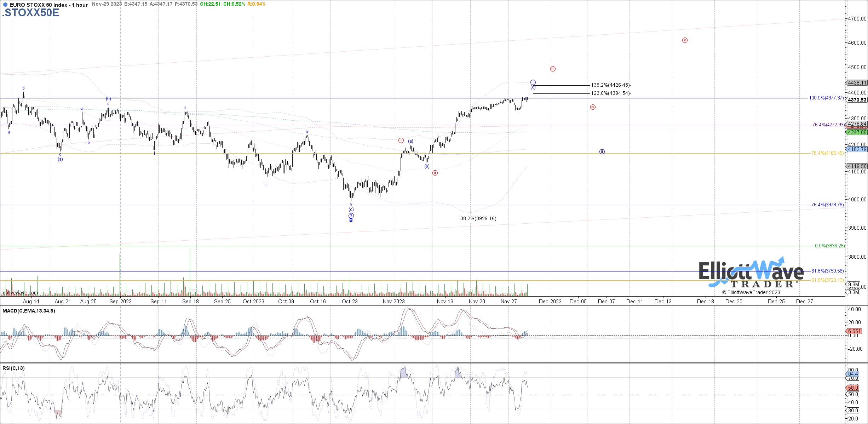The image size is (868, 424).
Task: Click the 6.651 MACD value tag
Action: coord(854,331)
